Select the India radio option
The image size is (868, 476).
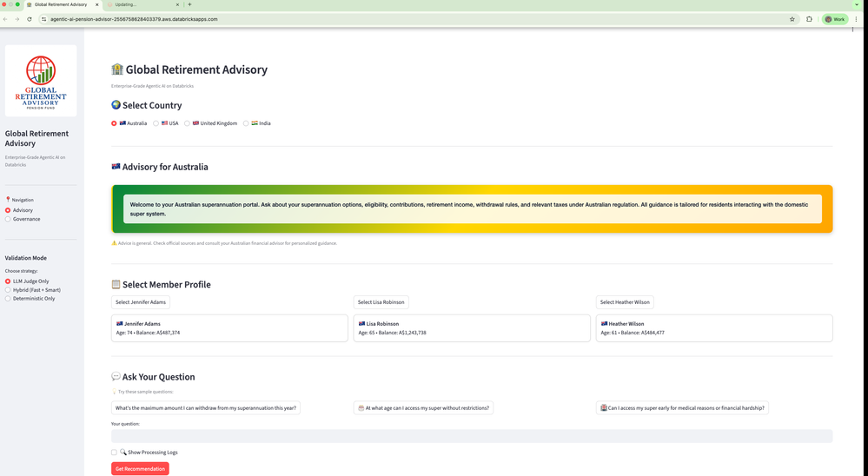tap(246, 123)
